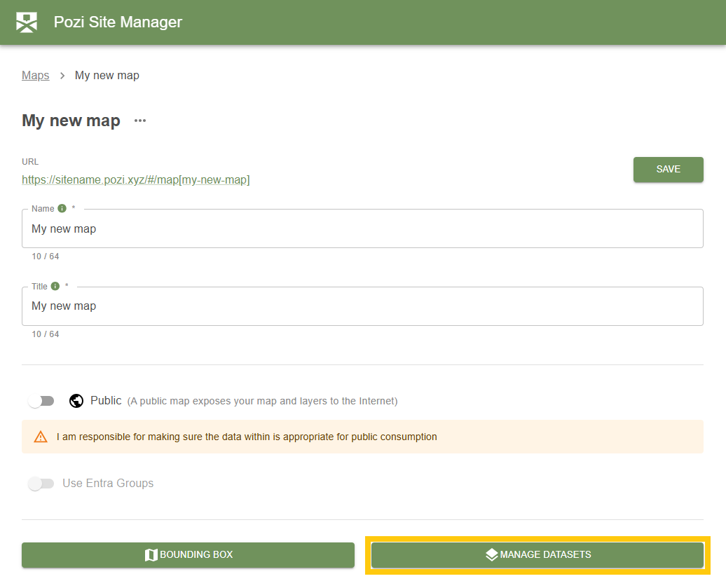
Task: Click the bounding box map icon
Action: (x=151, y=554)
